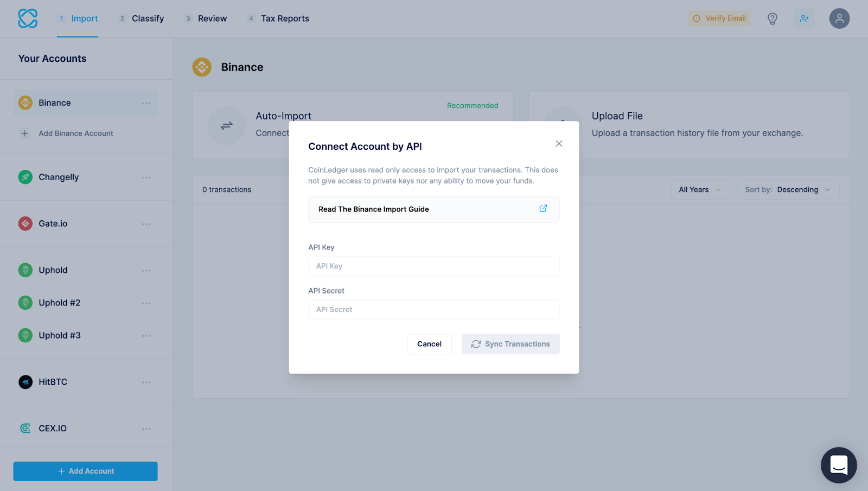Open the profile avatar menu
The height and width of the screenshot is (491, 868).
point(839,18)
